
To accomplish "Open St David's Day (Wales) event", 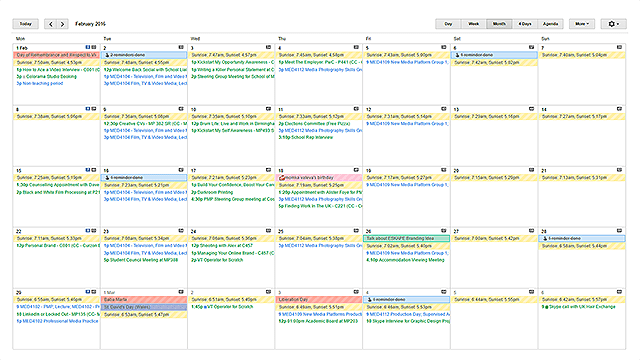I will tap(144, 307).
